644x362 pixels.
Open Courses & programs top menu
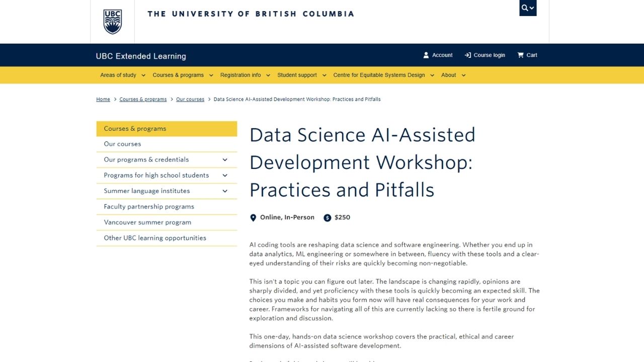coord(178,75)
